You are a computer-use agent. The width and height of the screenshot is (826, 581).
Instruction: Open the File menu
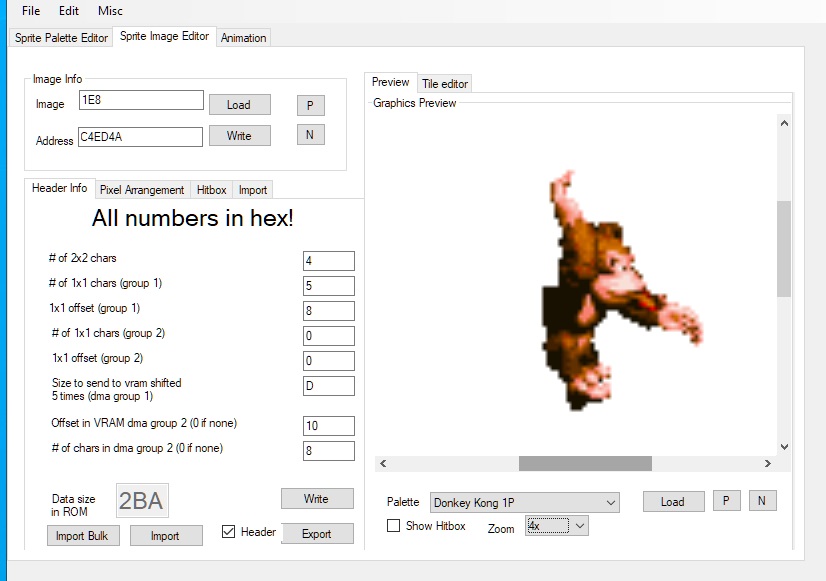[x=31, y=11]
